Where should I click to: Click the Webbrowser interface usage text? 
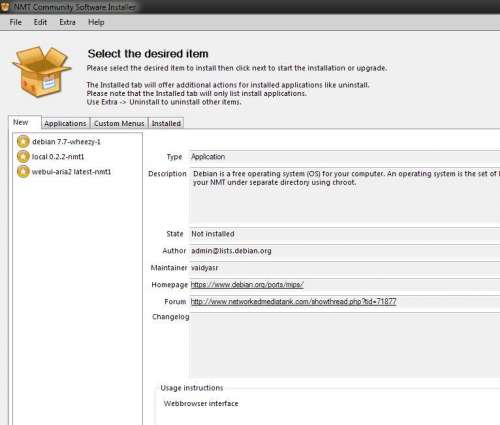(x=201, y=404)
